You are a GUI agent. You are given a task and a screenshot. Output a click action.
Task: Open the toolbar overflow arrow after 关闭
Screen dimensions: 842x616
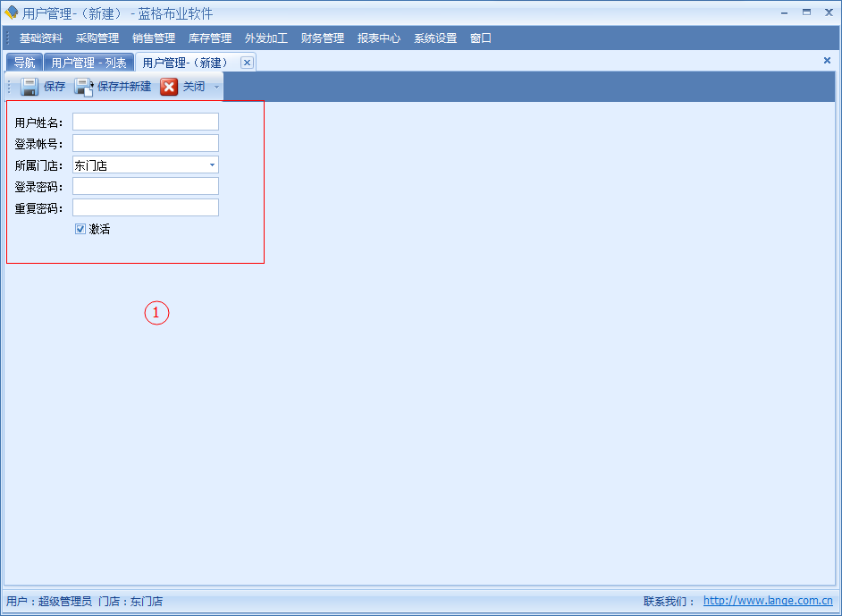[216, 88]
